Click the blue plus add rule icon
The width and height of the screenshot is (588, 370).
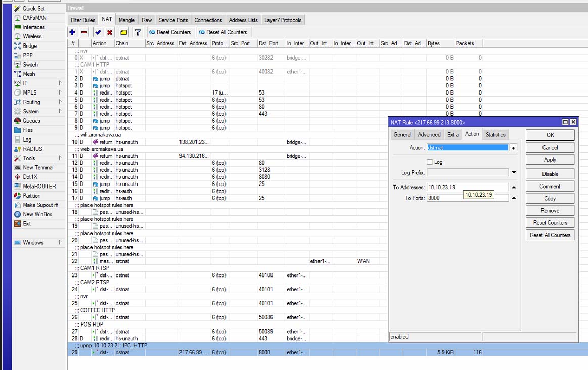(73, 32)
